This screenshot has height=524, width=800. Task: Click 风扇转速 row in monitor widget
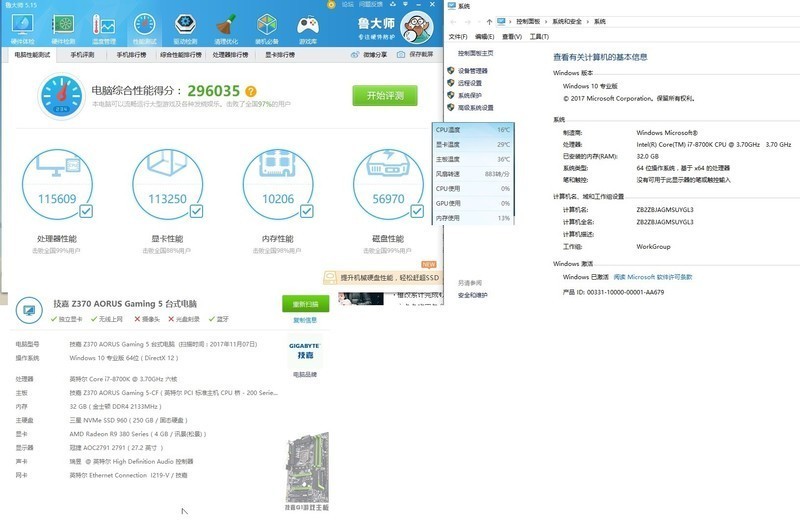(472, 174)
